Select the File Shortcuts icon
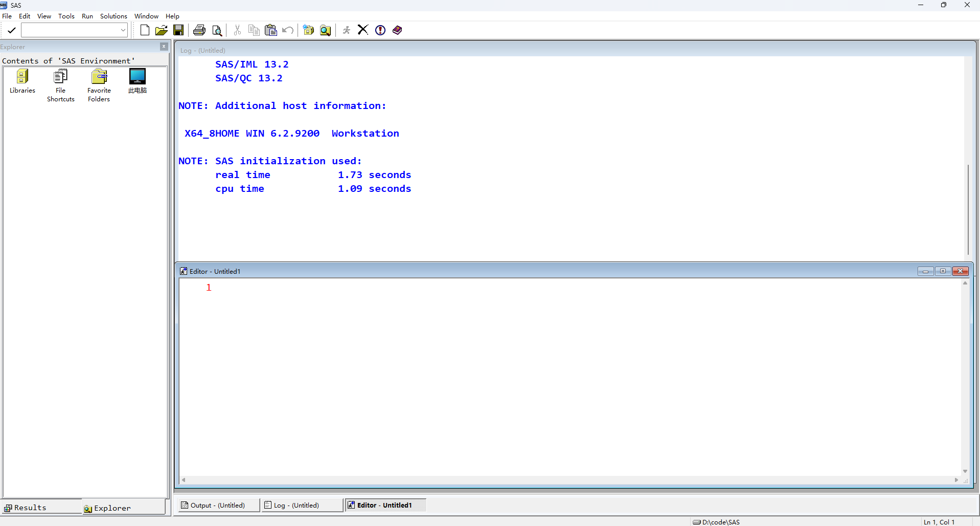This screenshot has width=980, height=526. tap(60, 85)
